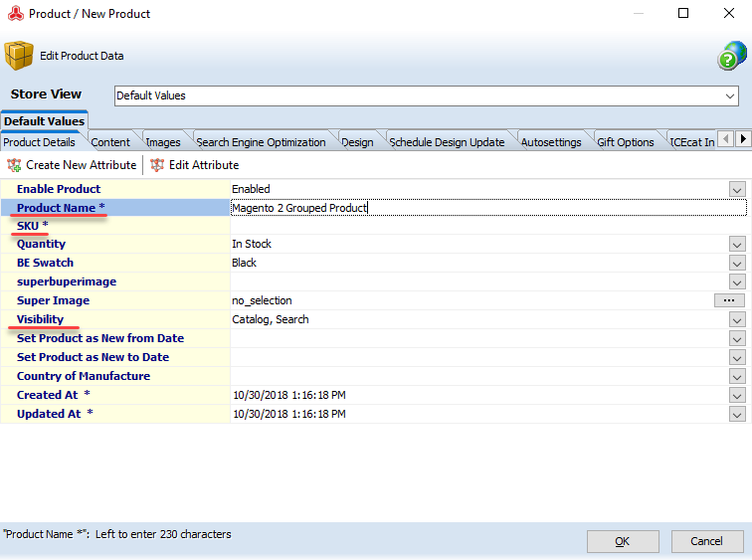Open the ICEcat tab

[x=692, y=142]
